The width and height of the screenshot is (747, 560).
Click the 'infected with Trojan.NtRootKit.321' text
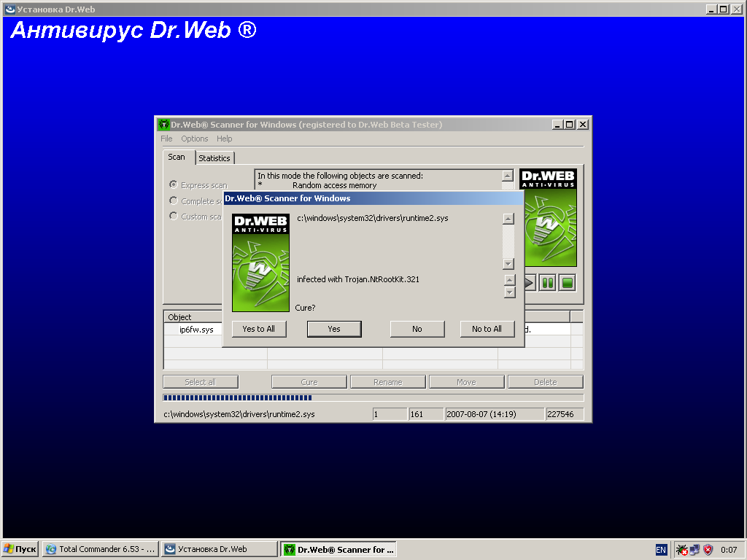pos(357,279)
